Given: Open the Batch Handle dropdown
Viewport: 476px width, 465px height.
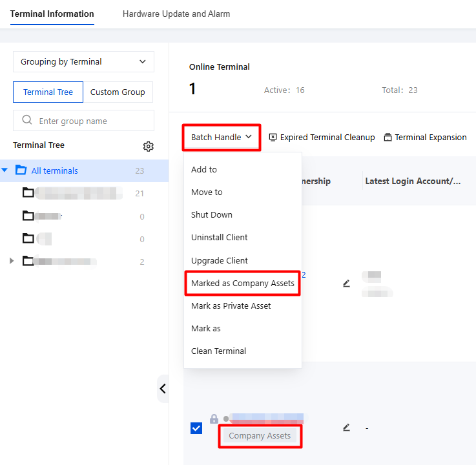Looking at the screenshot, I should click(222, 137).
